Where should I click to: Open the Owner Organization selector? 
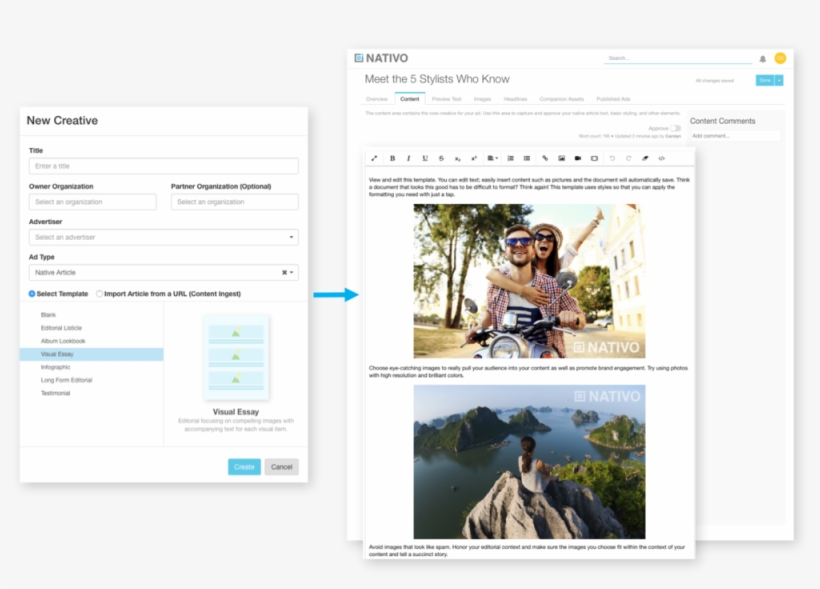[93, 202]
